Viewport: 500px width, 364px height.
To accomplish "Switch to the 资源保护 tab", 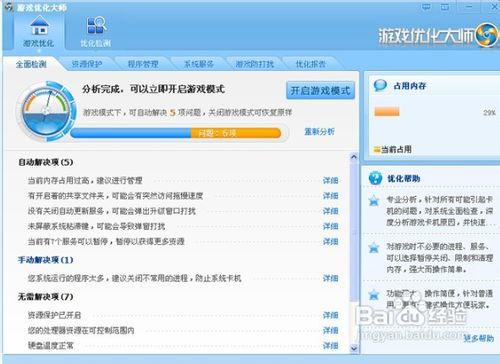I will pyautogui.click(x=87, y=64).
